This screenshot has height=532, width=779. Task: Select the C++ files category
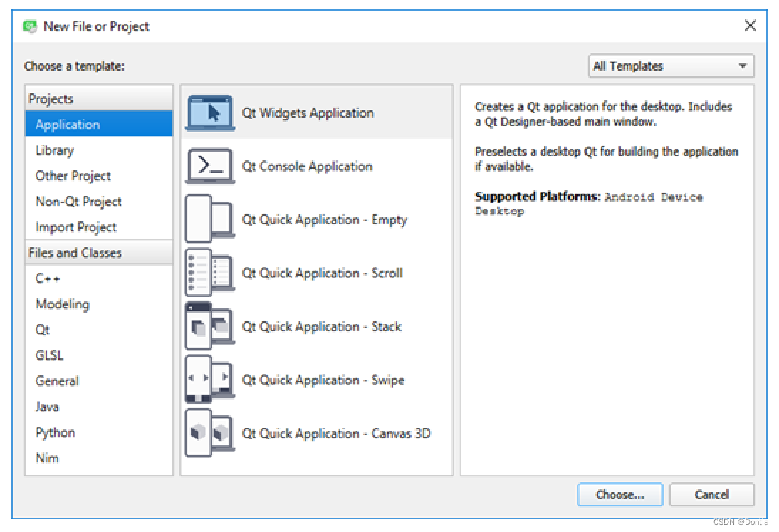pyautogui.click(x=99, y=278)
